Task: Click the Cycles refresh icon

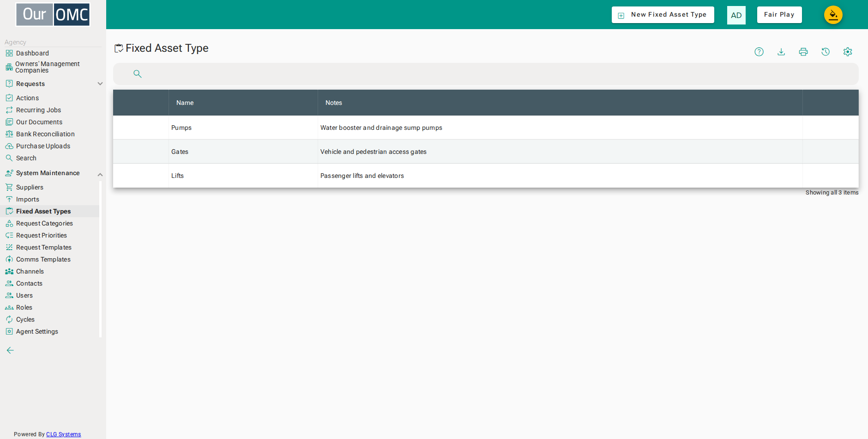Action: 9,319
